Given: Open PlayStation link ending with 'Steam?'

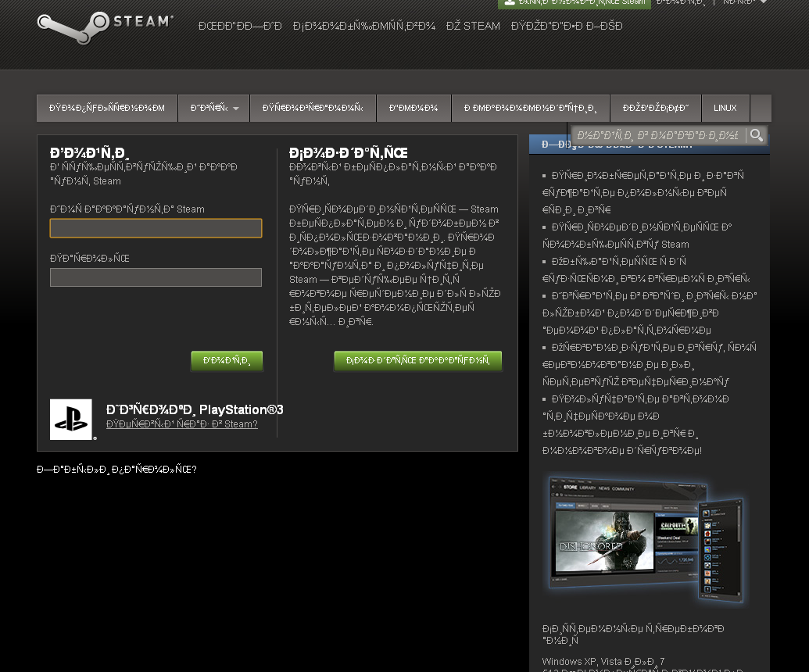Looking at the screenshot, I should click(x=181, y=424).
